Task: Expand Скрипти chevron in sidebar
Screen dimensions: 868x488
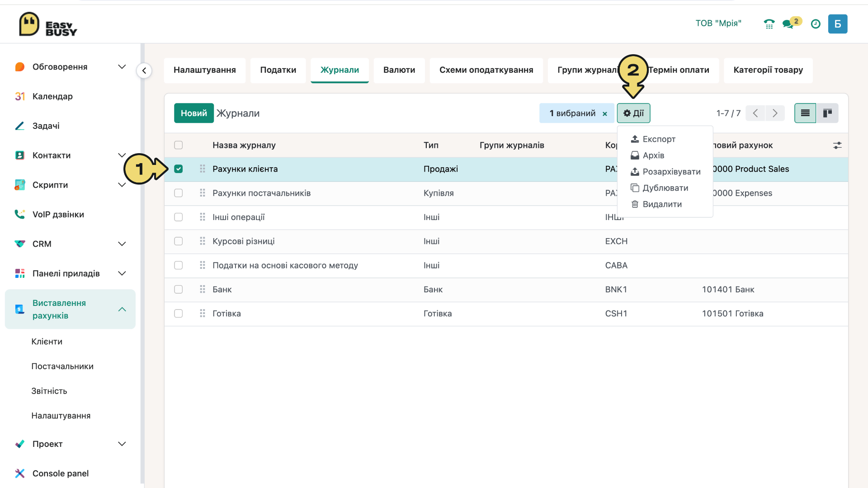Action: point(122,185)
